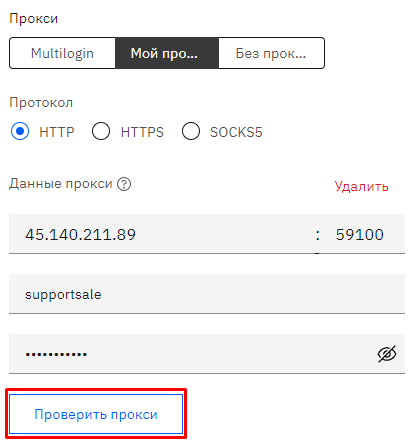
Task: Click the help question mark icon
Action: point(124,184)
